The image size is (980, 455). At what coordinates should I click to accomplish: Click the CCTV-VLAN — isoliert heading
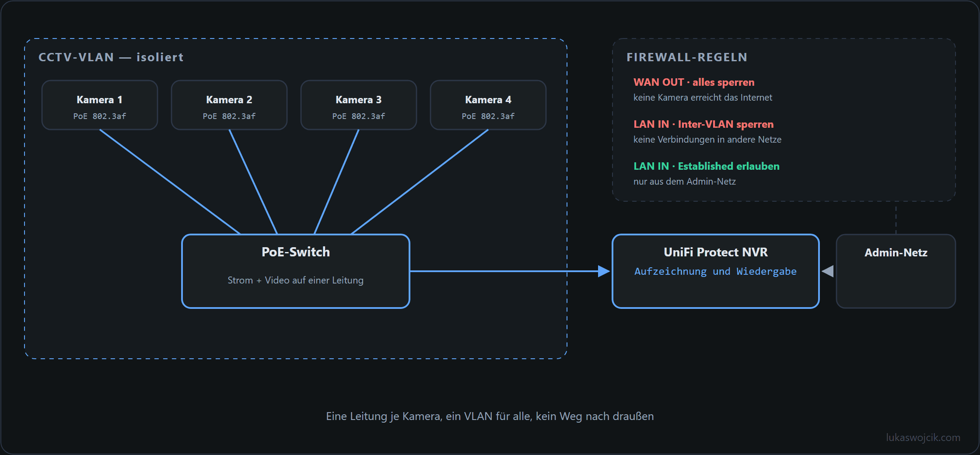click(x=111, y=57)
